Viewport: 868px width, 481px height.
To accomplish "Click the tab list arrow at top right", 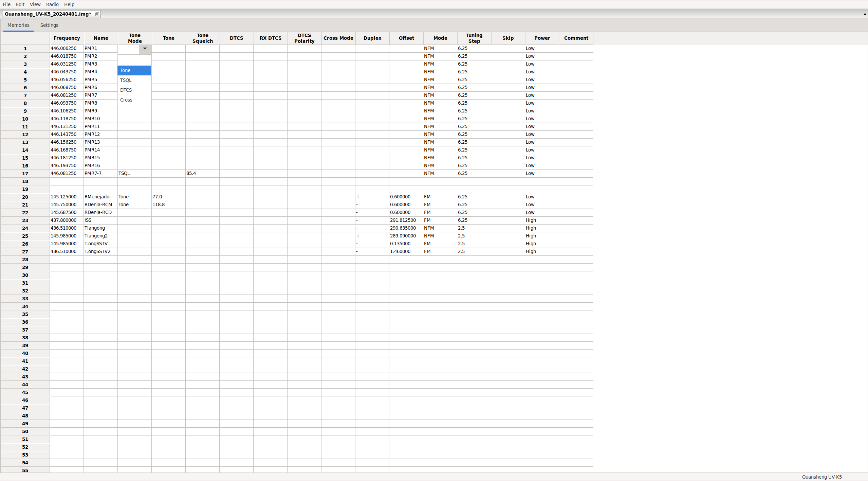I will 865,14.
